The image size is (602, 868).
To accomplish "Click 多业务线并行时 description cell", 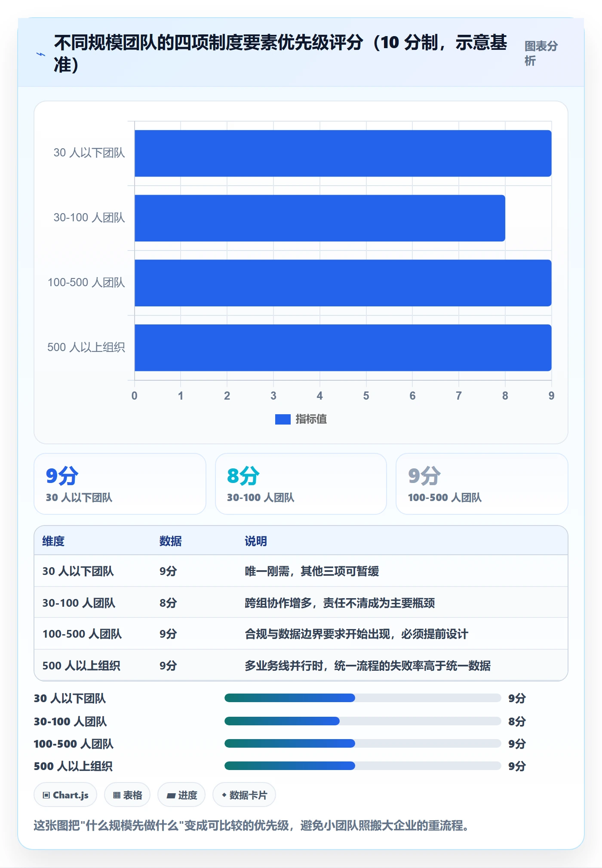I will click(x=368, y=666).
